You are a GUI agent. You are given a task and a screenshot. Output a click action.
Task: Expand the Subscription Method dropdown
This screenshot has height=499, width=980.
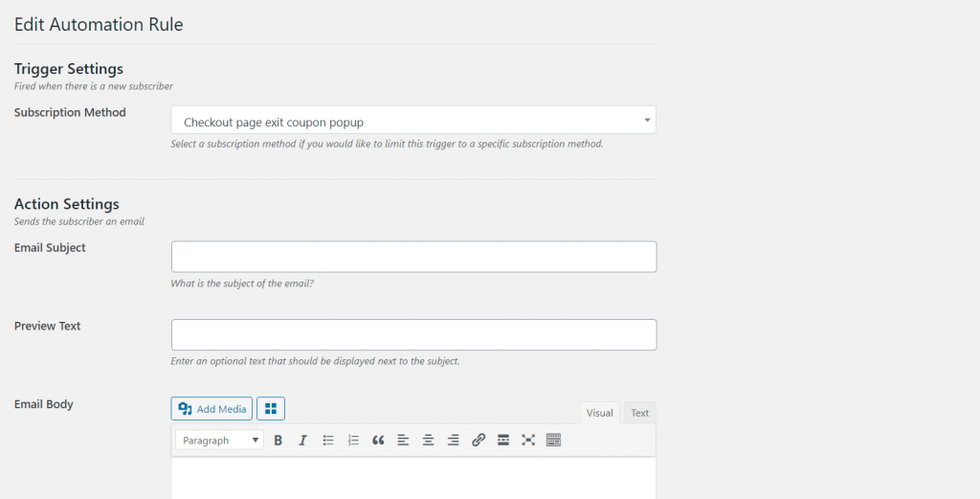tap(413, 121)
